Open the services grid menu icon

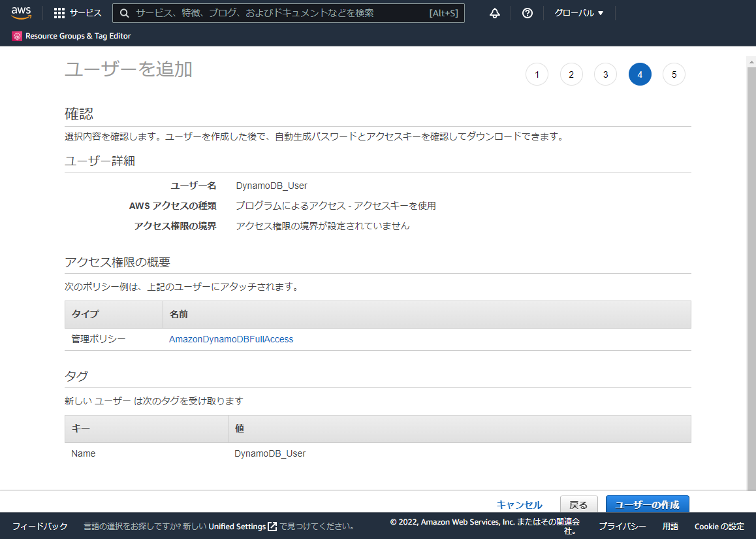click(x=59, y=13)
